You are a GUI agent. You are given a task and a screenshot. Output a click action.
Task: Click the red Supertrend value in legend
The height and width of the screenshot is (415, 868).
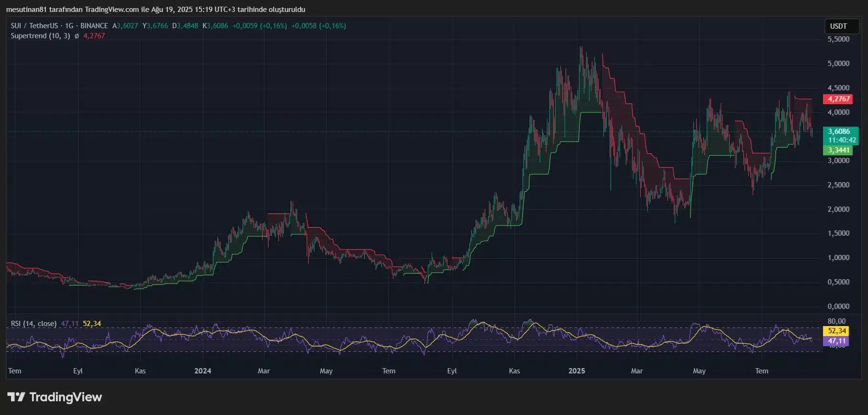pos(94,36)
